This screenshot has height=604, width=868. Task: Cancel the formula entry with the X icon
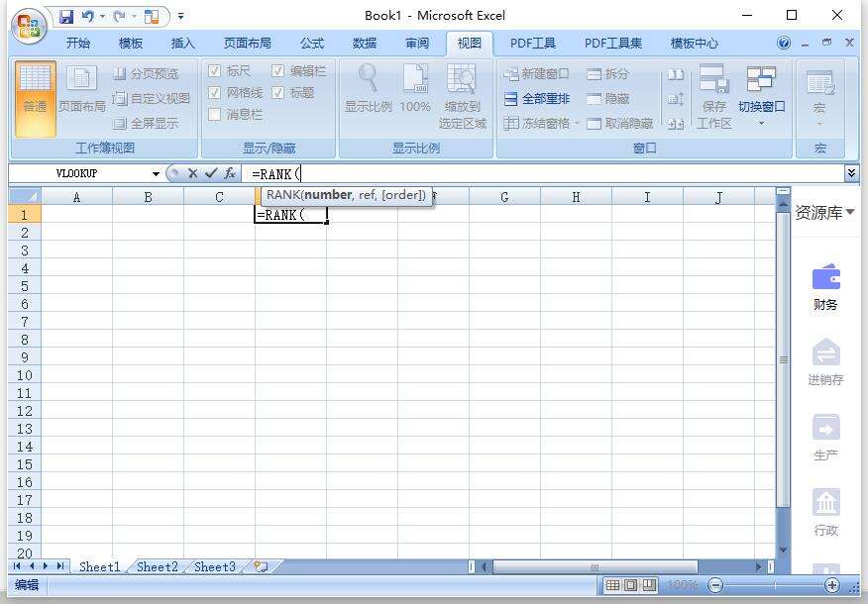click(192, 173)
